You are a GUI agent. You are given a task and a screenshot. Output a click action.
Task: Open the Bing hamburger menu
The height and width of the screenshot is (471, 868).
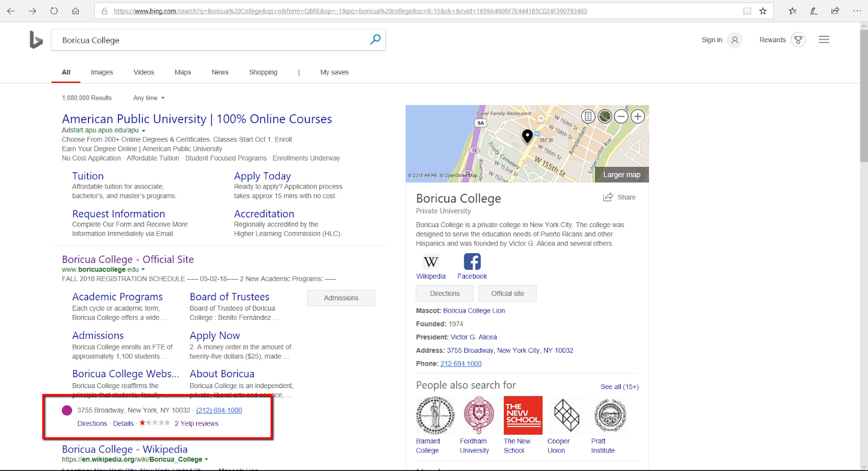(x=824, y=40)
